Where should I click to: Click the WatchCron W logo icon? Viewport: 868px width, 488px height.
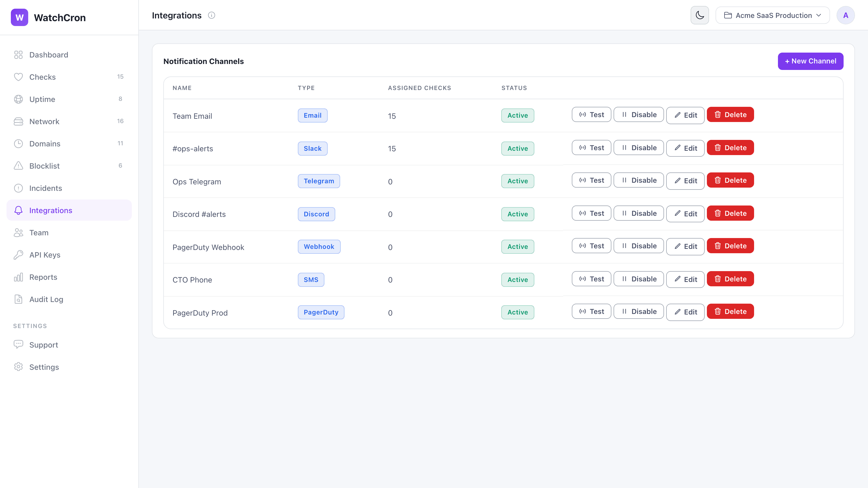click(20, 18)
